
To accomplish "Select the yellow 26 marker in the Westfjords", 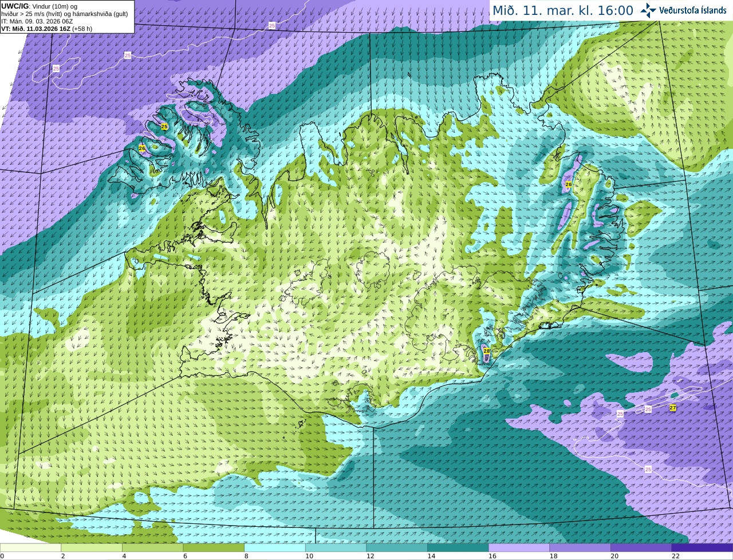I will (142, 148).
